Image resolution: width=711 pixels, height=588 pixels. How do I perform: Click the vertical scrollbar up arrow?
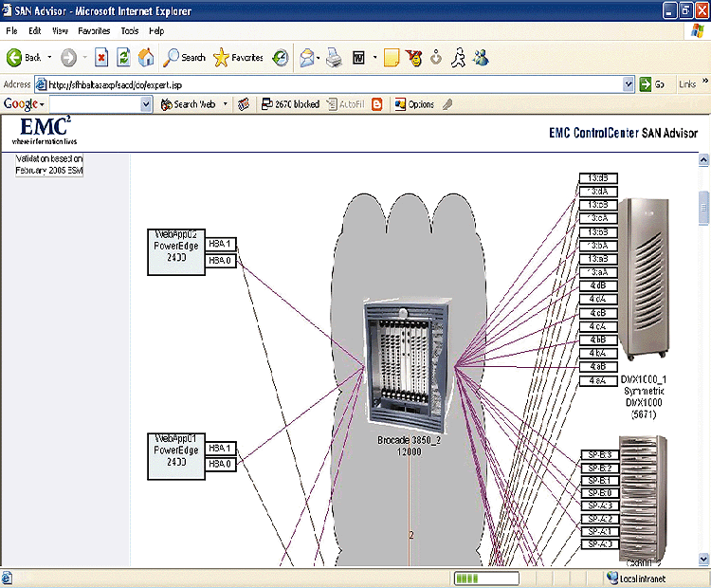(703, 160)
